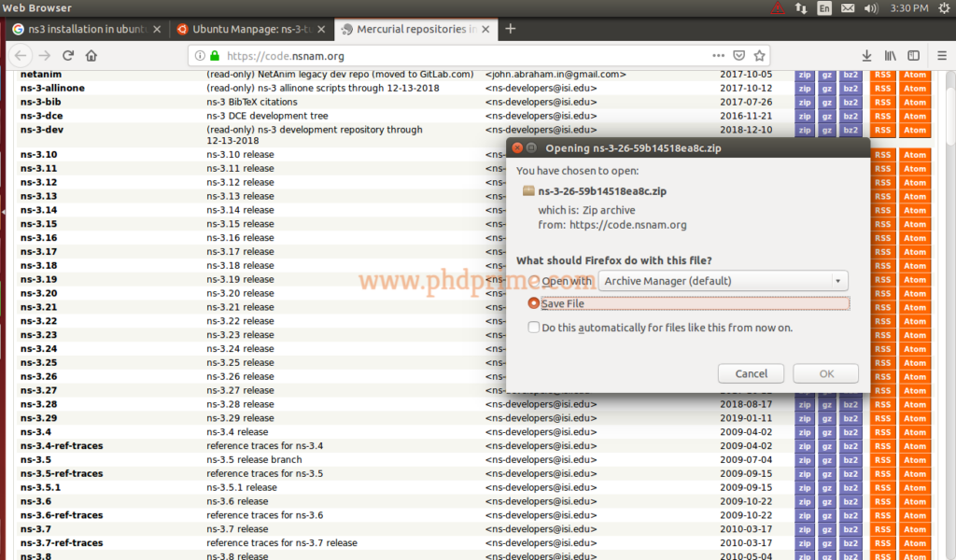Bookmark the page with the star icon
This screenshot has width=956, height=560.
759,55
